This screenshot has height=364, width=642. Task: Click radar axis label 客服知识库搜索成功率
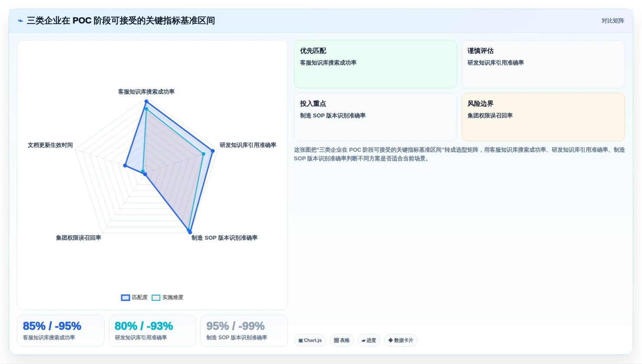point(146,92)
